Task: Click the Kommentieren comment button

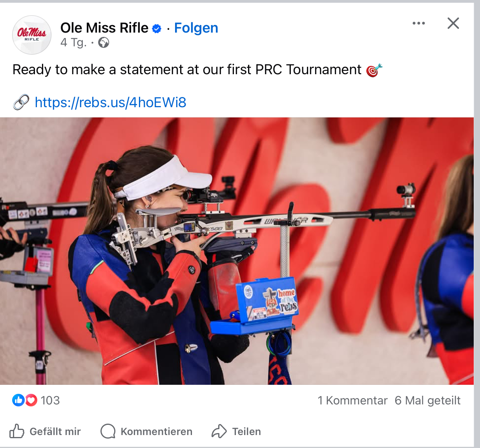Action: [146, 431]
